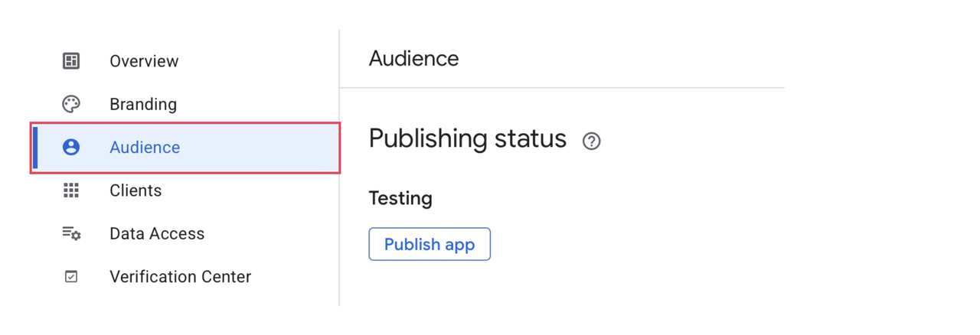This screenshot has height=335, width=980.
Task: Click the Publishing status heading text
Action: [467, 138]
